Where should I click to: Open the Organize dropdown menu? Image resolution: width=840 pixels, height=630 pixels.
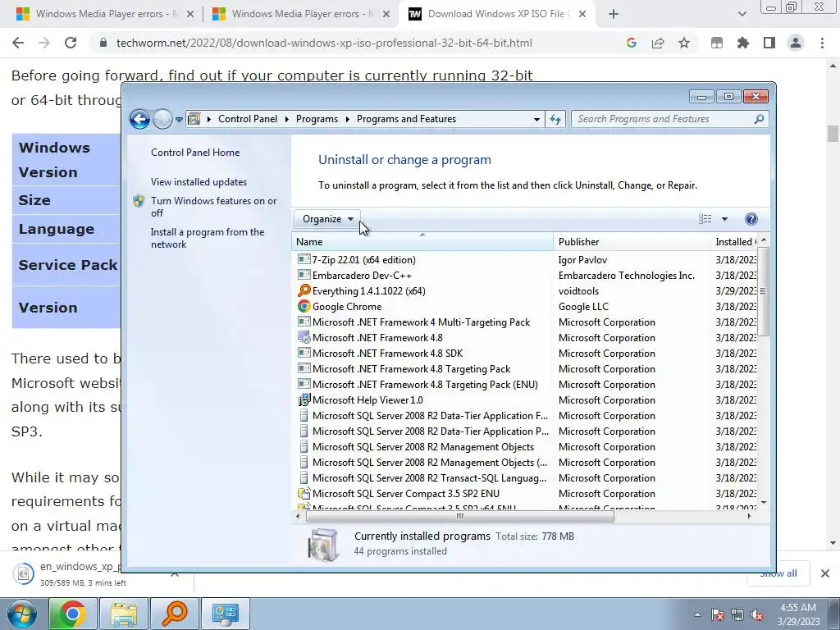(327, 218)
